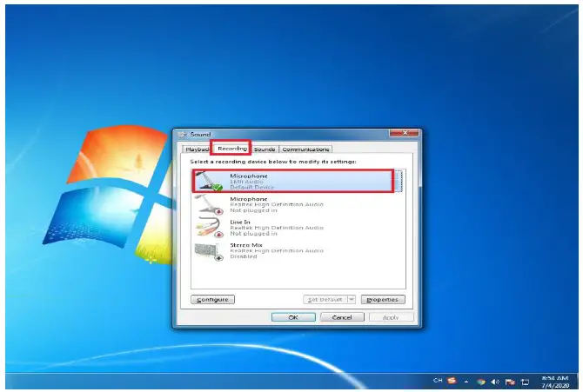Click the Stereo Mix sound card icon
This screenshot has height=392, width=583.
[209, 251]
